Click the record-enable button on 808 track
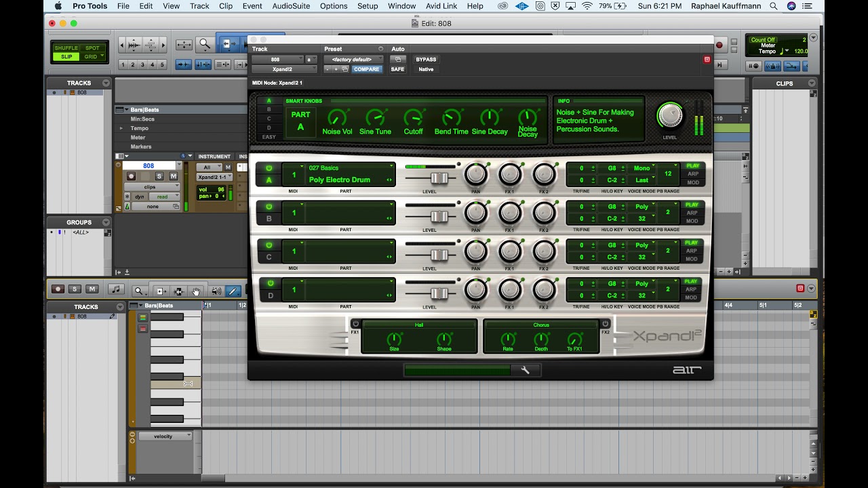The image size is (868, 488). (131, 176)
